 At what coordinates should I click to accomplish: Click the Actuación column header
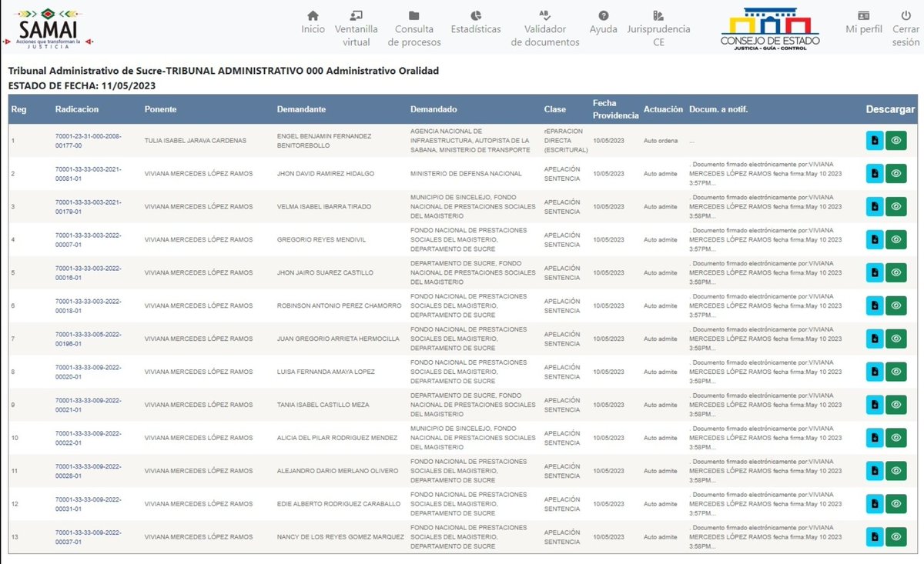coord(663,109)
